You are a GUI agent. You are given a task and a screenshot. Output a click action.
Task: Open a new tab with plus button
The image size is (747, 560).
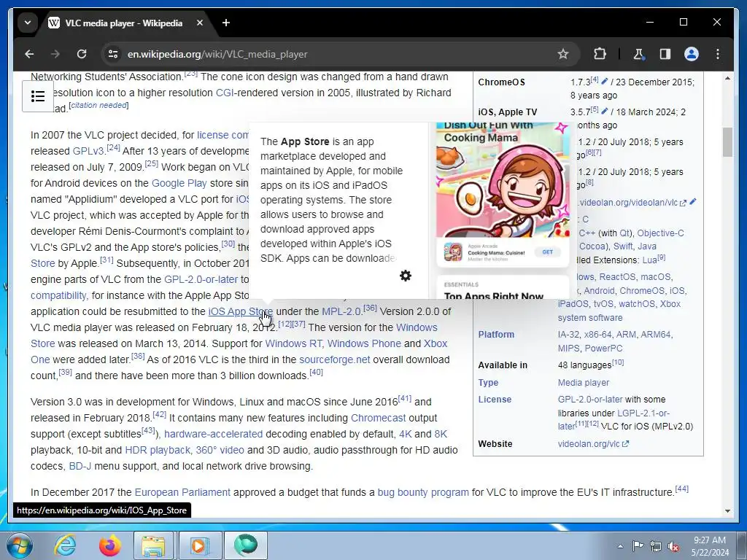click(226, 23)
